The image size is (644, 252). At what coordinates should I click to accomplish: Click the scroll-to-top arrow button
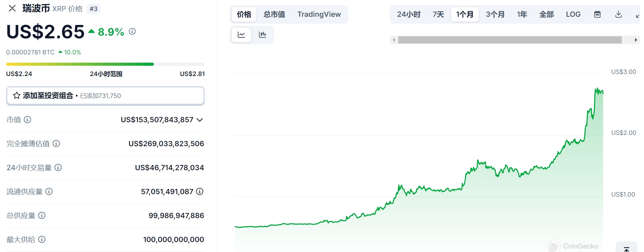tap(627, 248)
